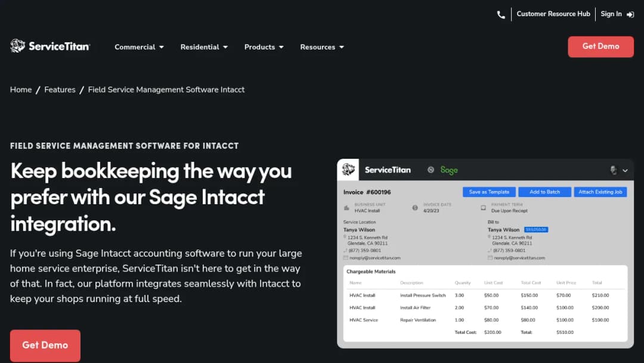Click the $210.00 total cell
The image size is (644, 363).
click(x=600, y=295)
